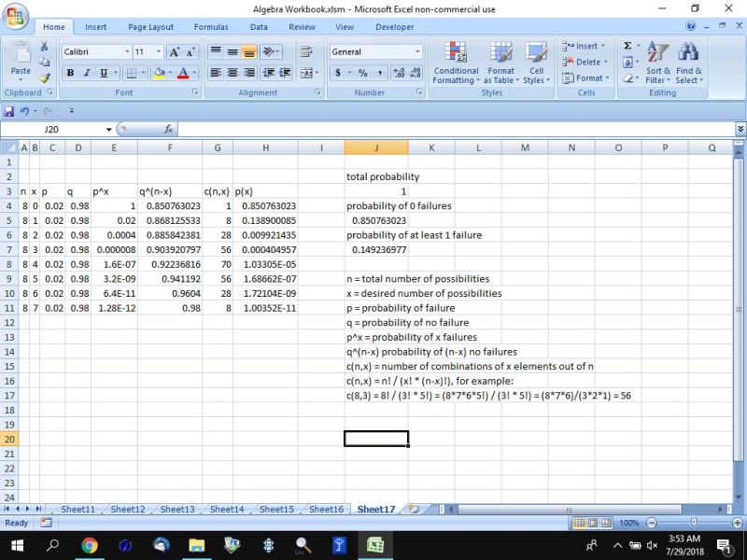This screenshot has height=560, width=747.
Task: Toggle macro recording in status bar
Action: [46, 523]
